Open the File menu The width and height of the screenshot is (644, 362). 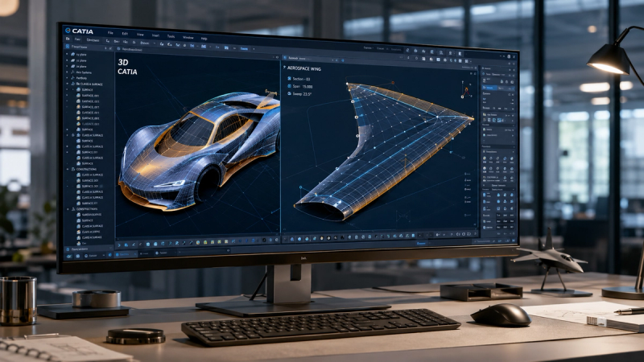(x=110, y=33)
